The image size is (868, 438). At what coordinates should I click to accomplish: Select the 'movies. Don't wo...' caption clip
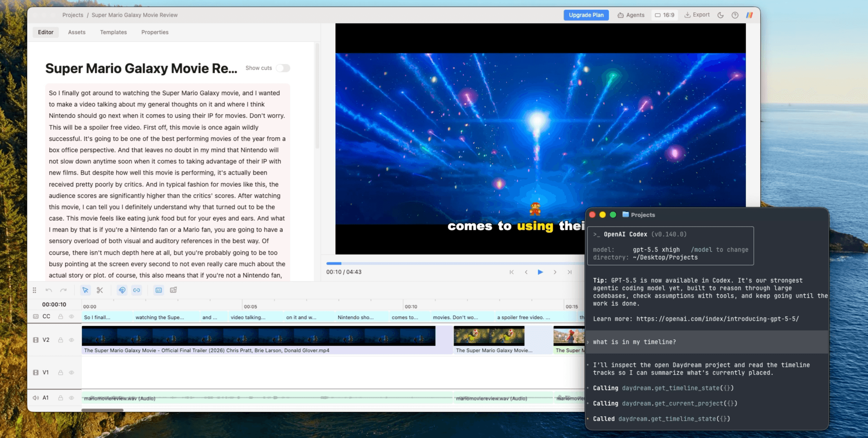pyautogui.click(x=463, y=317)
